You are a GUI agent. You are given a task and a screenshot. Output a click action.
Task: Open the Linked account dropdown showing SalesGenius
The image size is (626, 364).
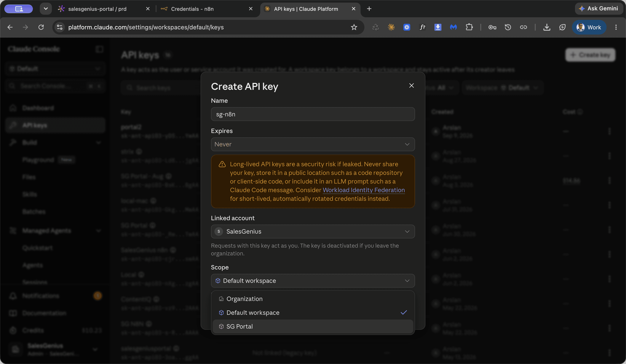(x=313, y=231)
